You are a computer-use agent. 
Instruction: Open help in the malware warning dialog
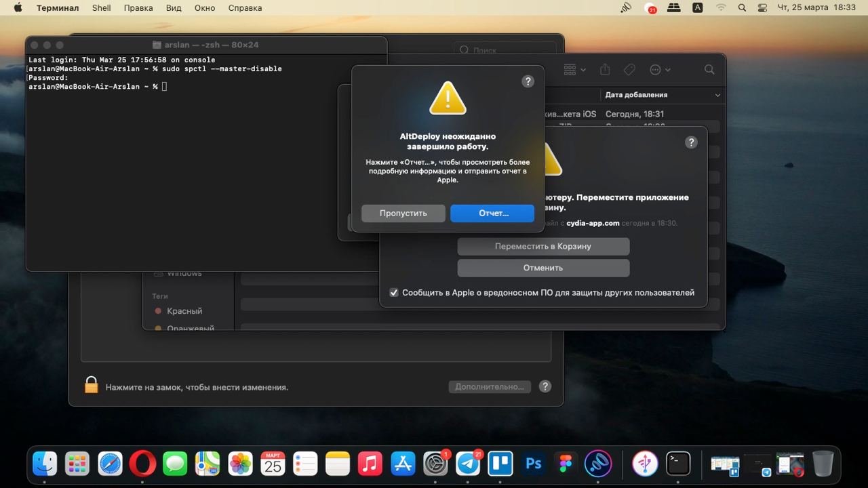(x=691, y=142)
